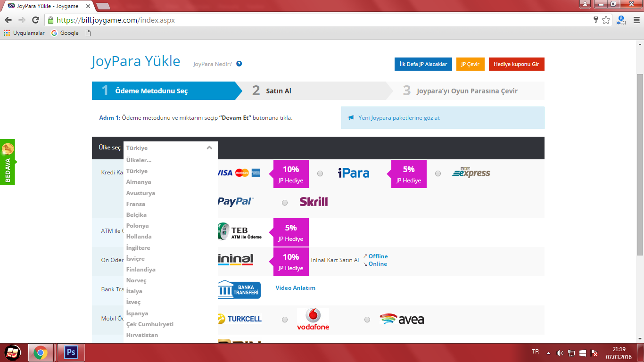The width and height of the screenshot is (644, 362).
Task: Choose Ülkeler... in the country list
Action: click(139, 160)
